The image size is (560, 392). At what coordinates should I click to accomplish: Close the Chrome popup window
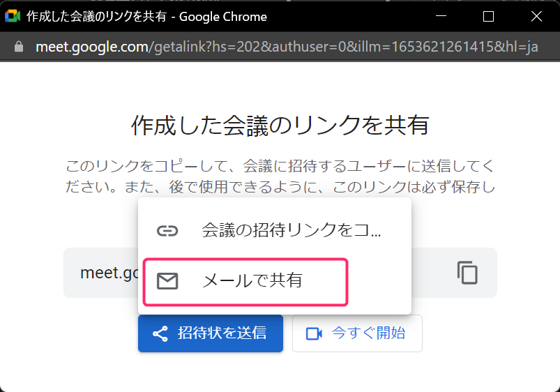(536, 17)
